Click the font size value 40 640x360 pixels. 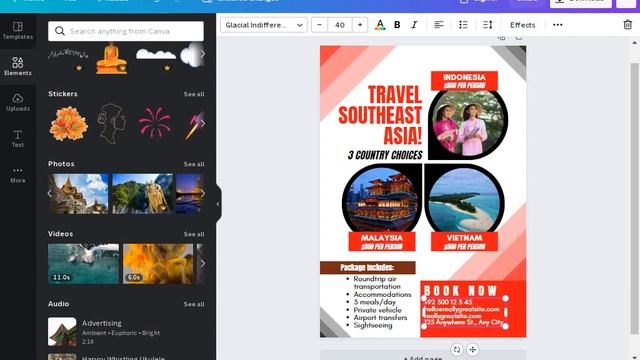(340, 25)
